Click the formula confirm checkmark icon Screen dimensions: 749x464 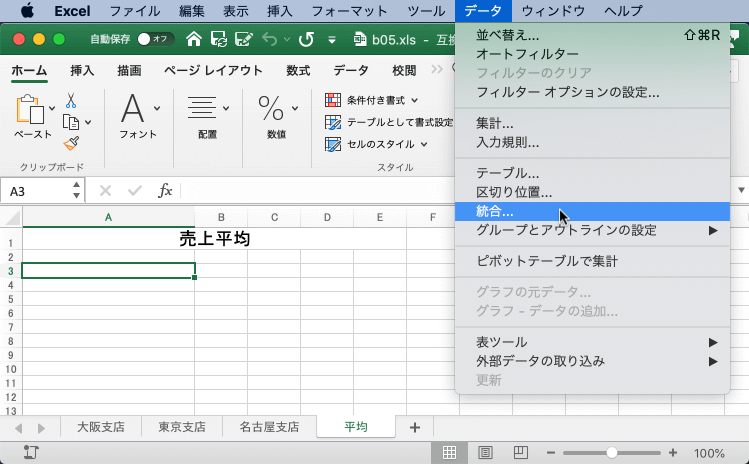point(135,191)
